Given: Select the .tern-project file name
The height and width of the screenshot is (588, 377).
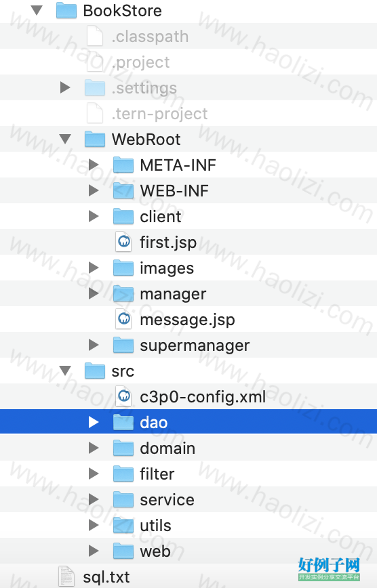Looking at the screenshot, I should pos(159,114).
